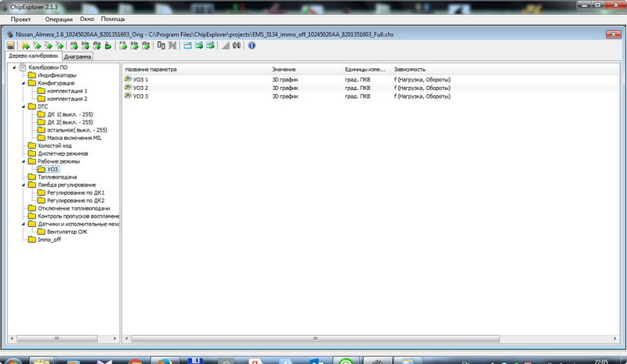Switch to the Диаграмма tab
Viewport: 627px width, 364px height.
pos(78,57)
